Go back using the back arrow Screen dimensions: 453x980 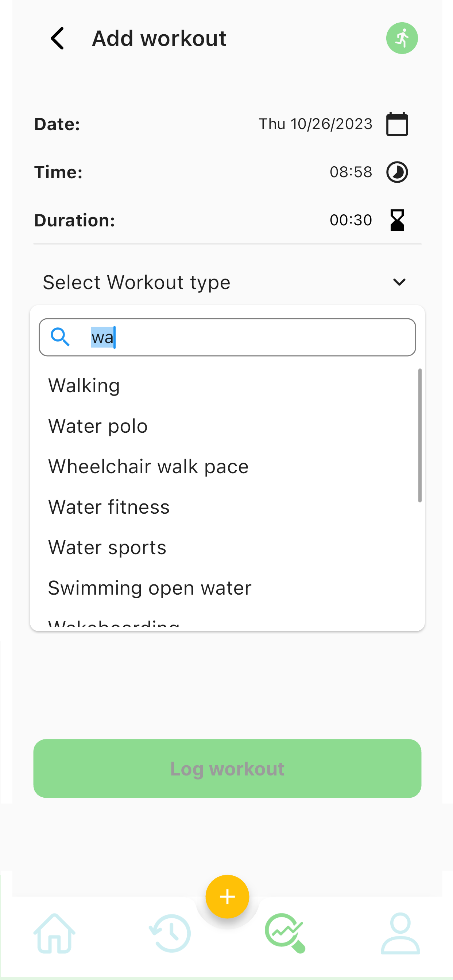(57, 38)
